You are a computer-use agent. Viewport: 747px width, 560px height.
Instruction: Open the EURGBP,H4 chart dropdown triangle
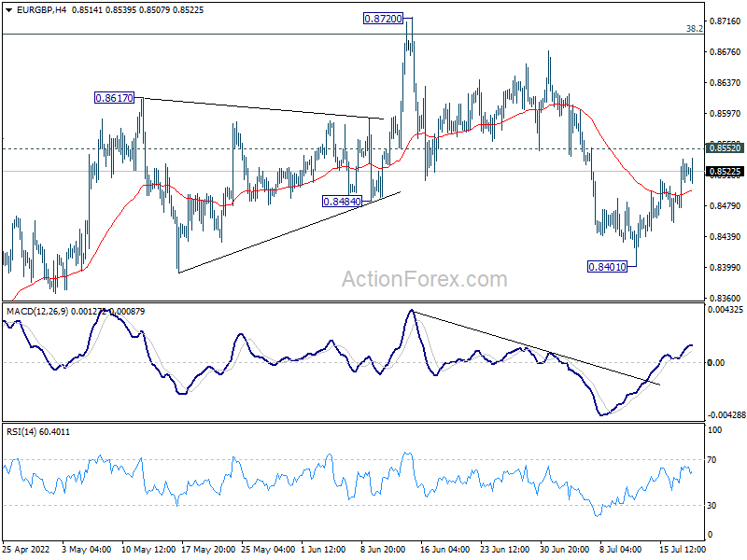pos(8,10)
